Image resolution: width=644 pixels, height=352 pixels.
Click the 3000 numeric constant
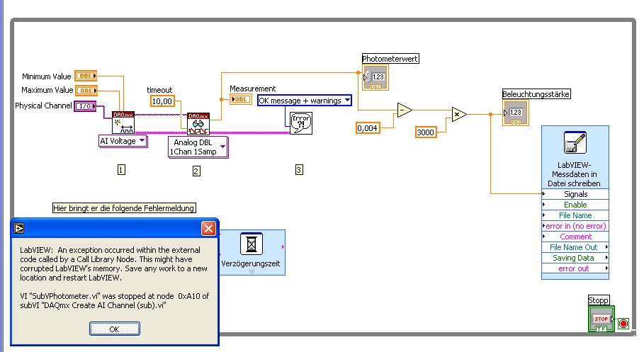pyautogui.click(x=426, y=132)
